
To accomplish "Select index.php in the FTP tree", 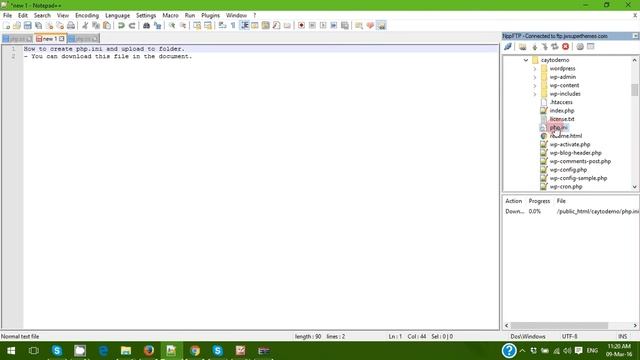I will [562, 111].
